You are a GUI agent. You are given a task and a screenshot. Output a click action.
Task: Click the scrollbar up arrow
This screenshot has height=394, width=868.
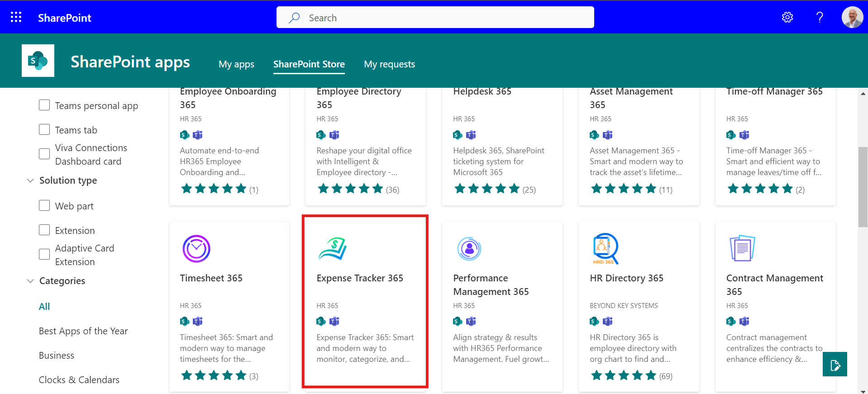(863, 94)
